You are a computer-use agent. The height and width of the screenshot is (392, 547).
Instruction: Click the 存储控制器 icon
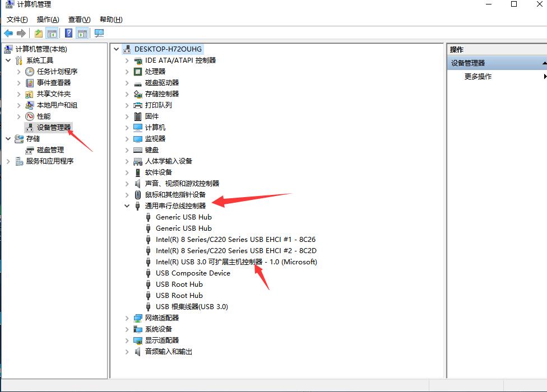[138, 94]
